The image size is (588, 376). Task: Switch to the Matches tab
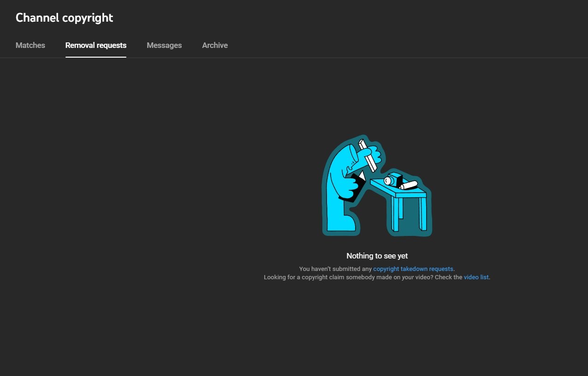tap(30, 45)
